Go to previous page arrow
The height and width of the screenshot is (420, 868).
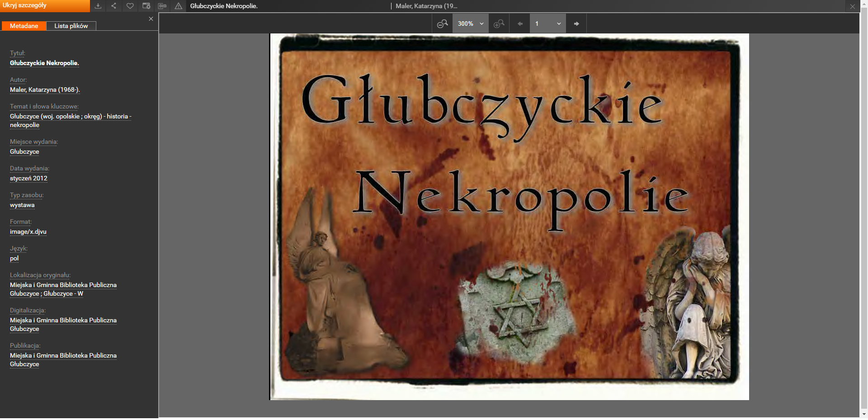click(520, 24)
